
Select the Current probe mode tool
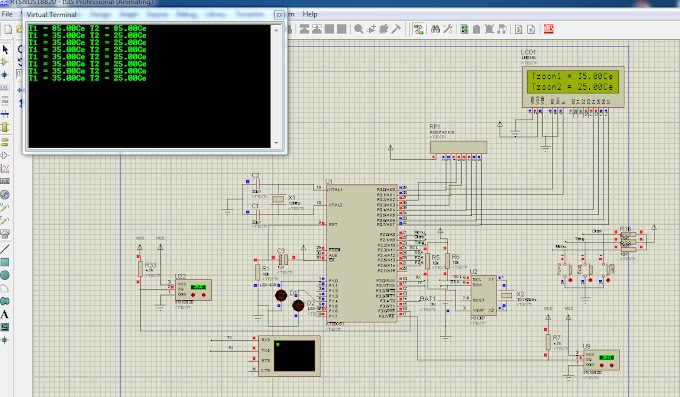[x=5, y=221]
